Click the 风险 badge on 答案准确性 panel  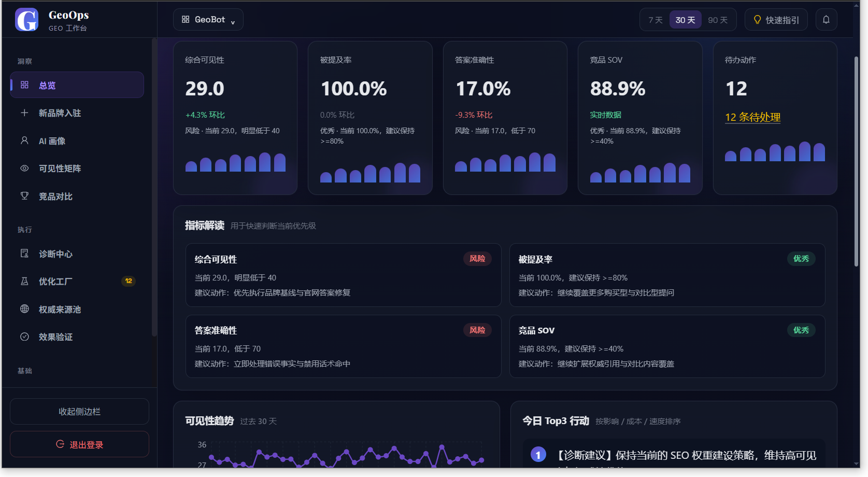click(477, 330)
